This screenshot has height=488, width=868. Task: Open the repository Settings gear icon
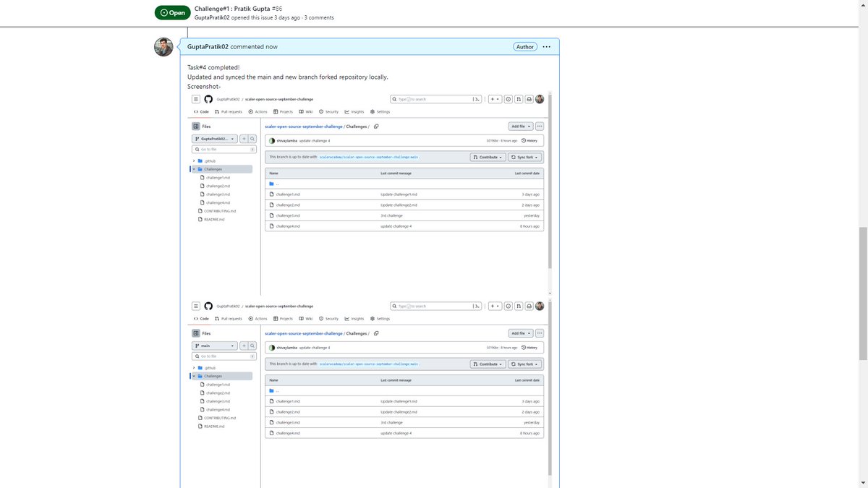coord(373,111)
